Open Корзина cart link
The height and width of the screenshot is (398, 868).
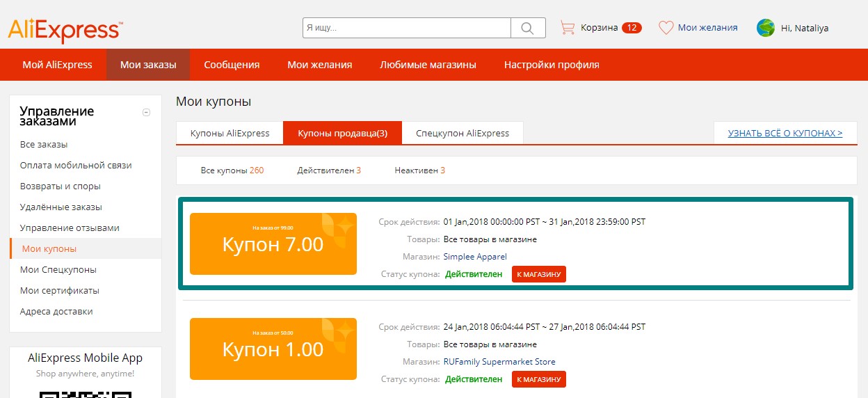click(599, 28)
